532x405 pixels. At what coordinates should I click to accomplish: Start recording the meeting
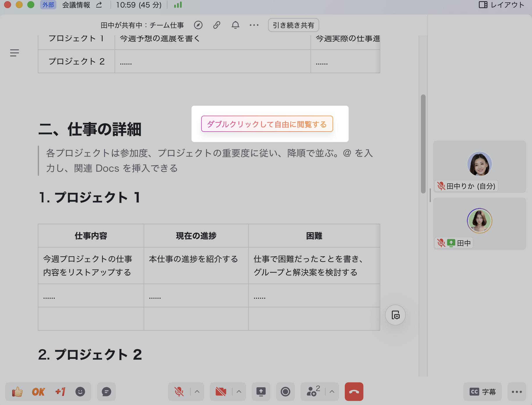tap(285, 392)
